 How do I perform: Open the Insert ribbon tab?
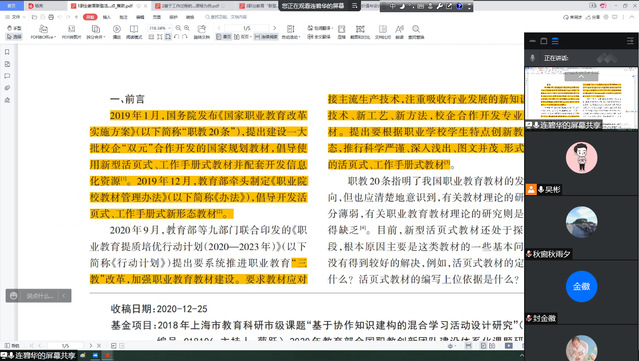107,17
